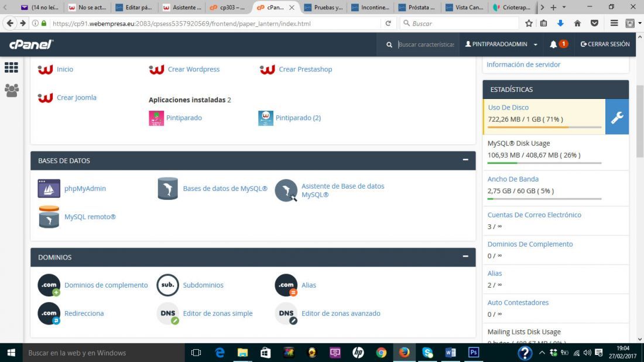Open the Firefox hamburger menu
644x362 pixels.
click(x=614, y=23)
